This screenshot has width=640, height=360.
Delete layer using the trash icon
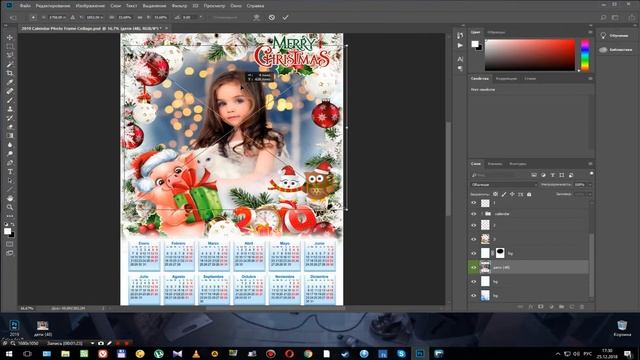coord(582,307)
